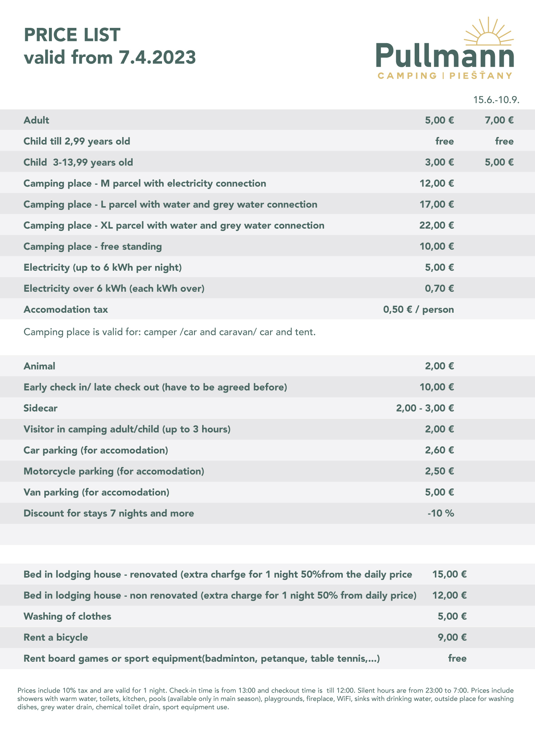This screenshot has height=756, width=535.
Task: Select the Car parking row label
Action: point(96,450)
